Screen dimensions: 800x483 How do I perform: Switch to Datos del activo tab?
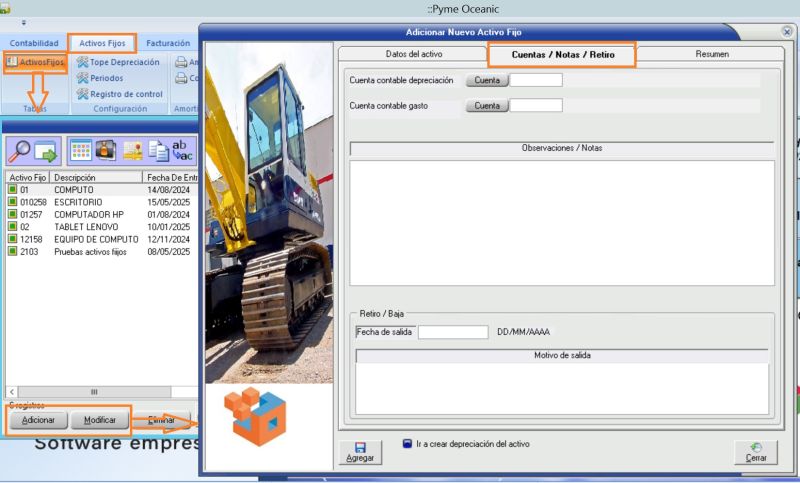point(413,54)
